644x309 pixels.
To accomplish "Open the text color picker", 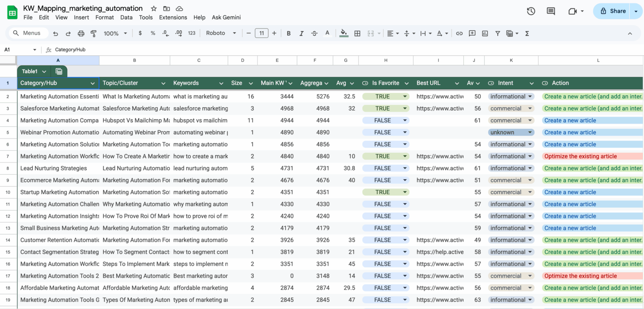I will (327, 33).
